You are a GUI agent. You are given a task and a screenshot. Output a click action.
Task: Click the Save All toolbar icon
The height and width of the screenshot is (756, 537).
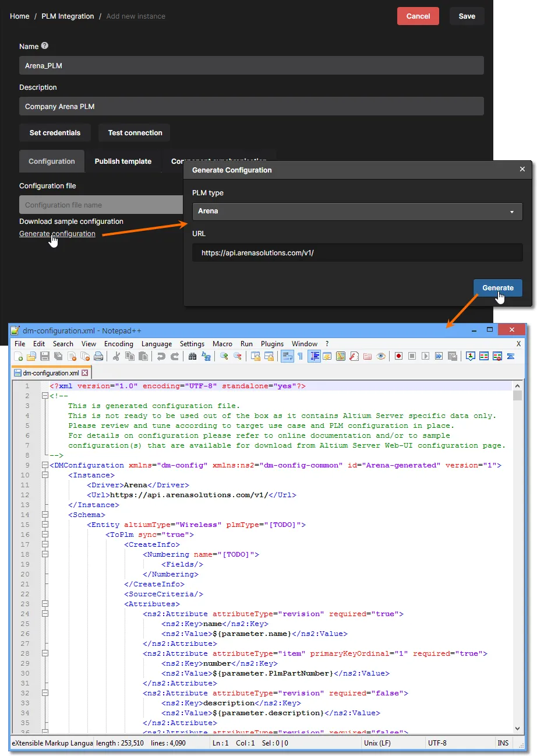58,356
